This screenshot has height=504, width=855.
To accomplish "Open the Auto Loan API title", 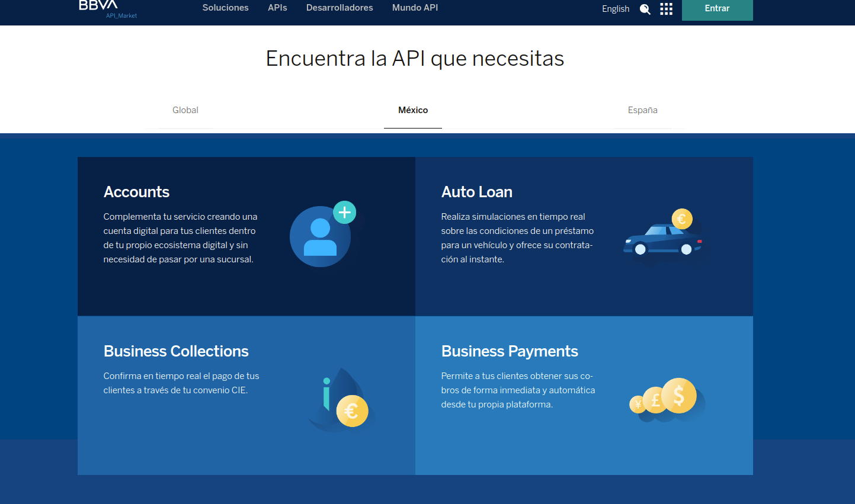I will 476,192.
